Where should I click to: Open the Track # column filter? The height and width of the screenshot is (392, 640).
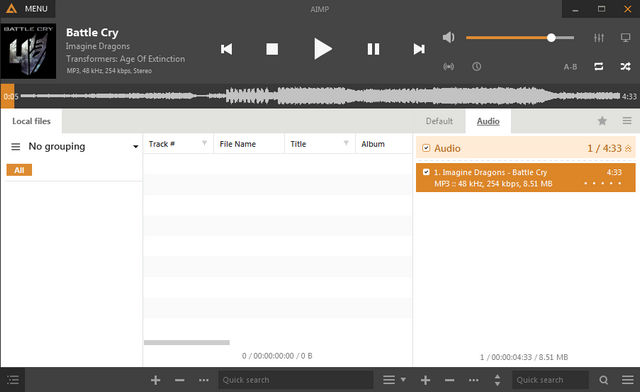[x=204, y=143]
